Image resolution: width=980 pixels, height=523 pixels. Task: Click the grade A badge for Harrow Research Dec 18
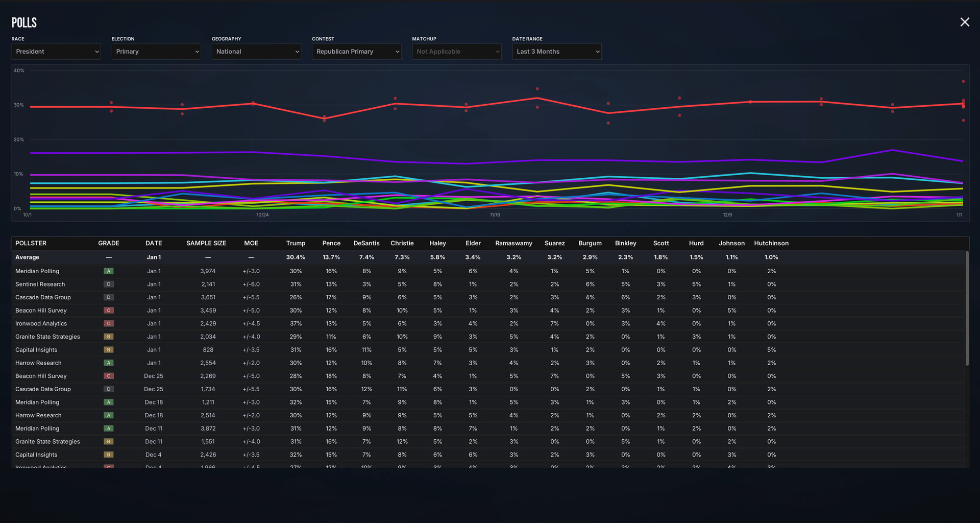pyautogui.click(x=109, y=416)
